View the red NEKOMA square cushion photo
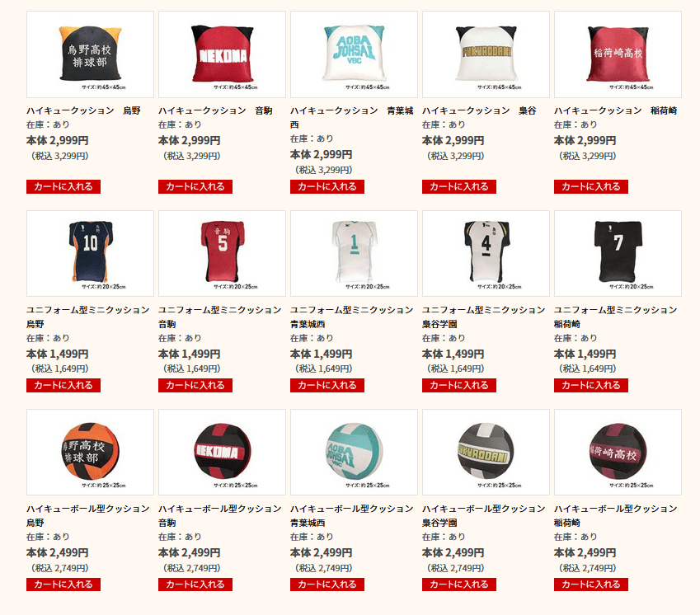 222,54
